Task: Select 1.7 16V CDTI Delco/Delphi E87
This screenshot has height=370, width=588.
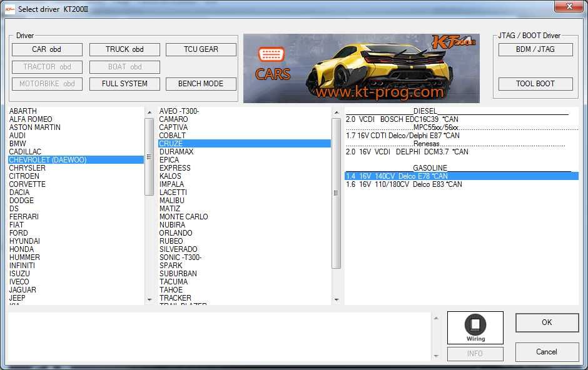Action: point(461,136)
